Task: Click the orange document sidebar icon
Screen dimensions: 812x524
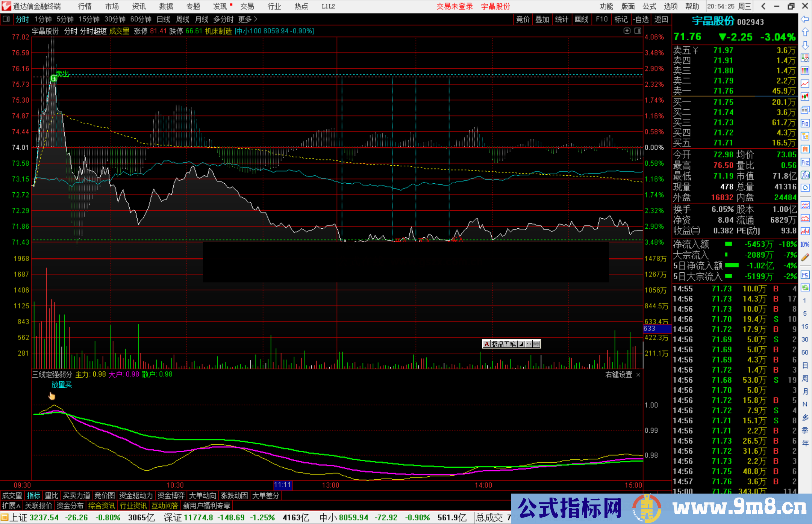Action: (x=805, y=149)
